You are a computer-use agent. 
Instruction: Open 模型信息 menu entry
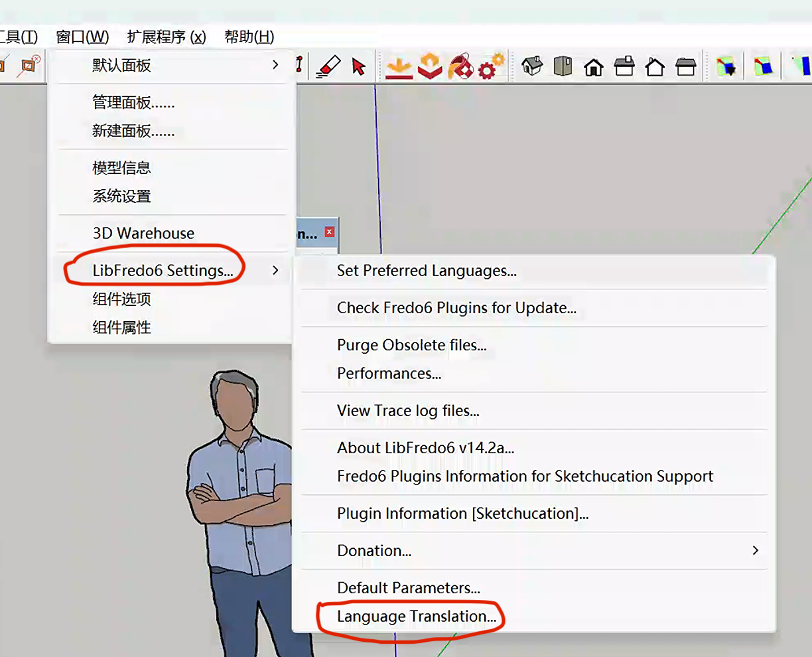(121, 168)
